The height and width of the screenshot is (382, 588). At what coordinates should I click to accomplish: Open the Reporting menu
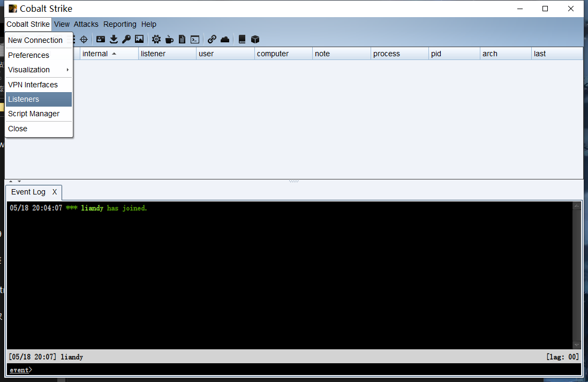pyautogui.click(x=119, y=25)
